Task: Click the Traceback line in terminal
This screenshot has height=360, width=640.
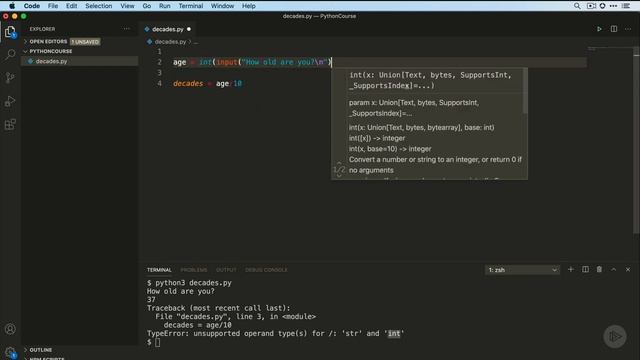Action: click(x=218, y=308)
